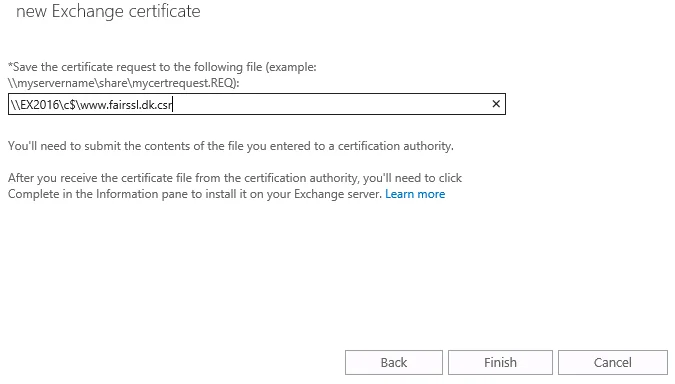
Task: Click Finish to save the certificate request
Action: 500,362
